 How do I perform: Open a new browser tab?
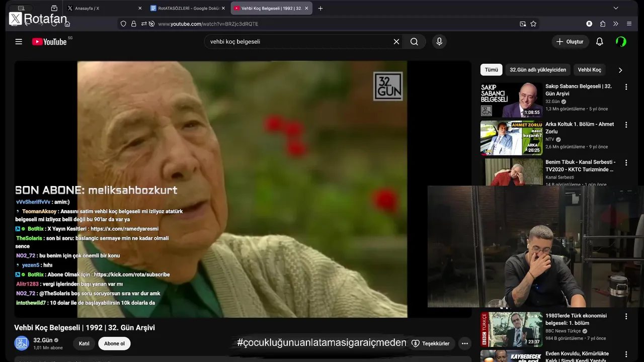point(320,8)
